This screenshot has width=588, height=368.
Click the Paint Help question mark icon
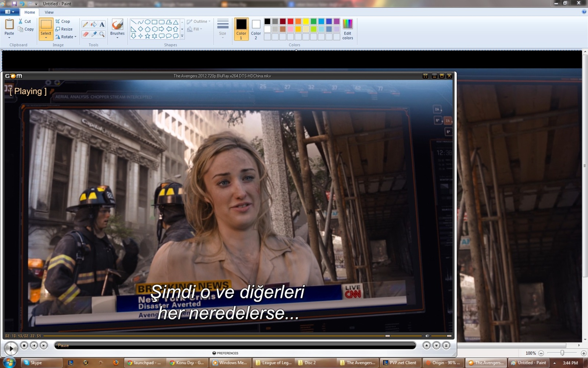tap(584, 12)
